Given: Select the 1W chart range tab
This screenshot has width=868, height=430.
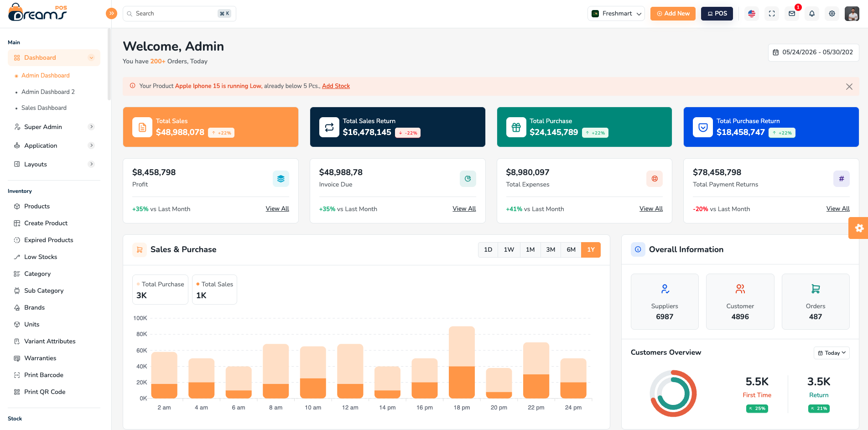Looking at the screenshot, I should click(x=509, y=249).
